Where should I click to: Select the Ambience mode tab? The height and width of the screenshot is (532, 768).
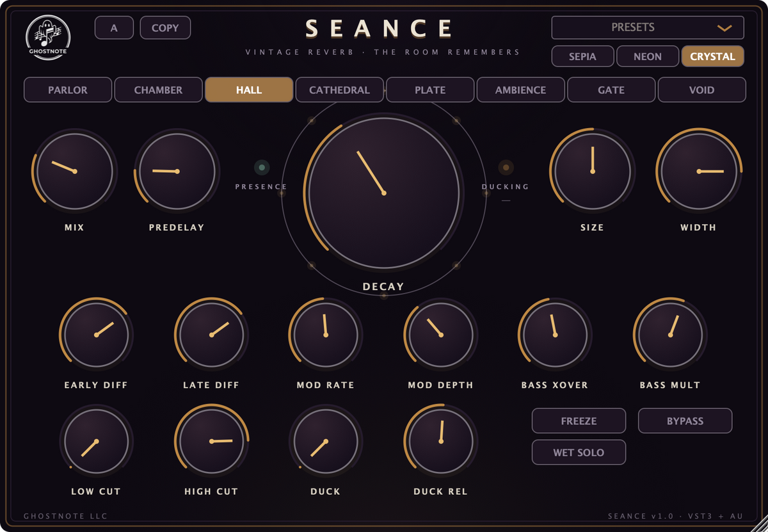520,90
